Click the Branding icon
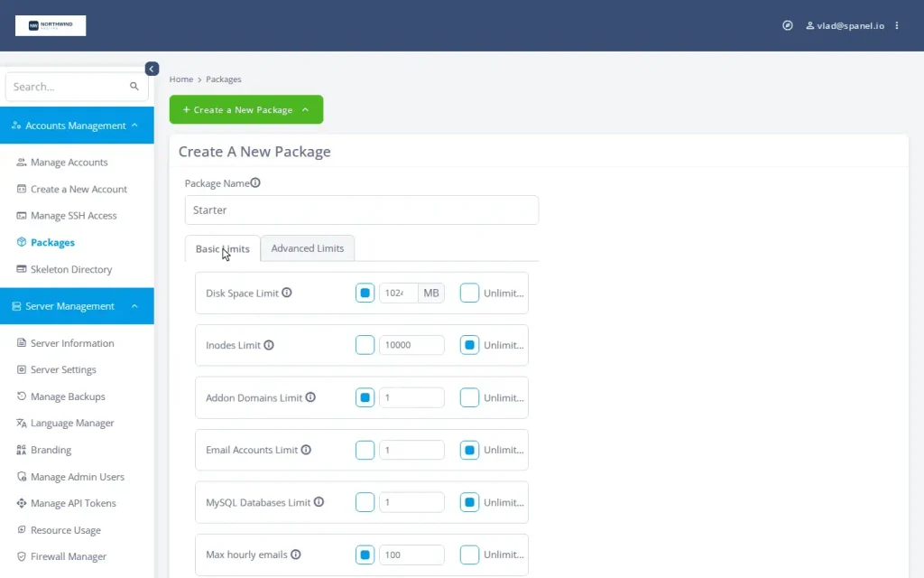Image resolution: width=924 pixels, height=578 pixels. (22, 450)
